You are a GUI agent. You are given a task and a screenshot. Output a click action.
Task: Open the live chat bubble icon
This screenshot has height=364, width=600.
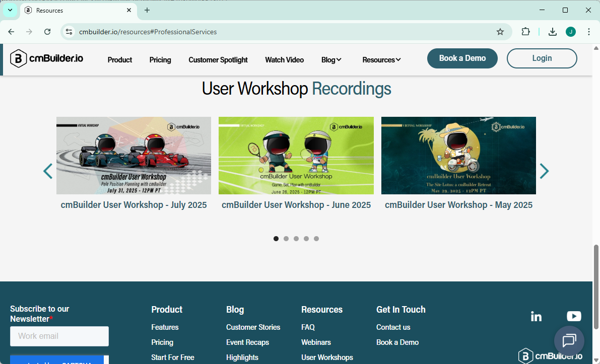(569, 340)
